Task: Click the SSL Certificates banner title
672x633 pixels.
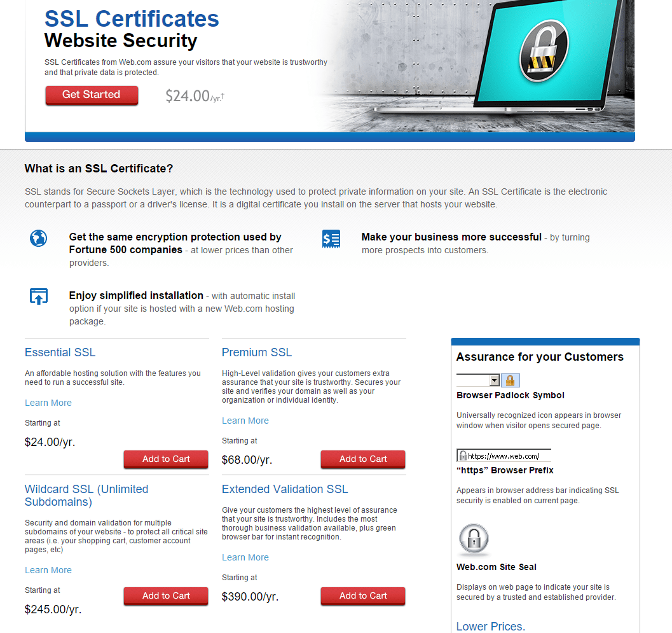Action: tap(132, 19)
